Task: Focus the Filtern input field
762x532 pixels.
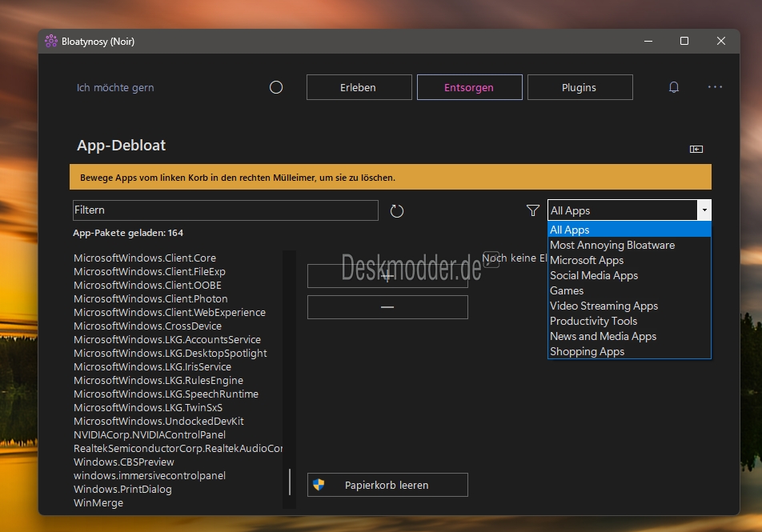Action: click(x=226, y=210)
